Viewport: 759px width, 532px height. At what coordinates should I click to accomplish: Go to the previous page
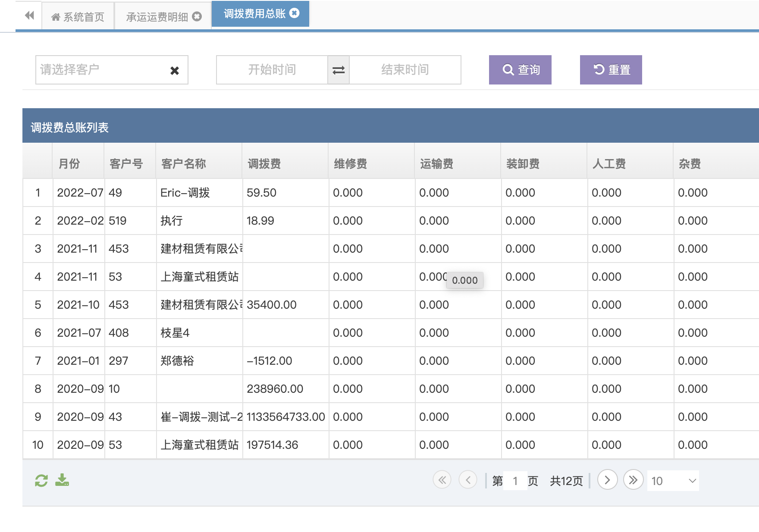468,480
